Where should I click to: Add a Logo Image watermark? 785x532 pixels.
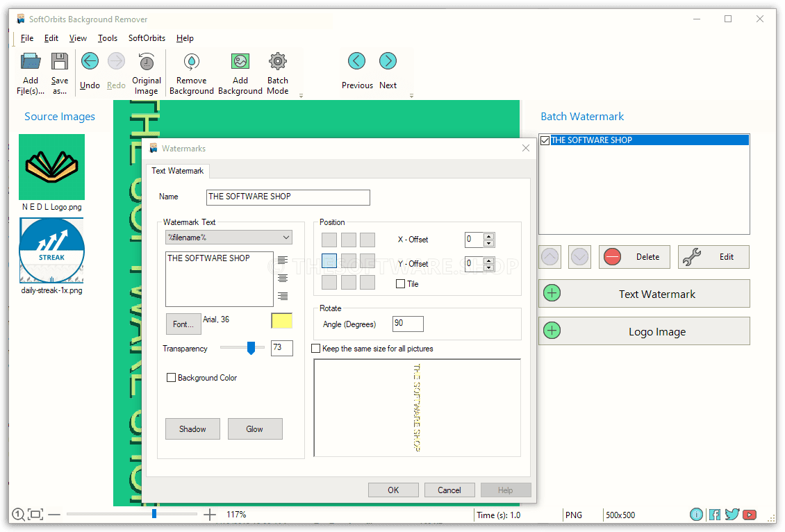point(644,331)
